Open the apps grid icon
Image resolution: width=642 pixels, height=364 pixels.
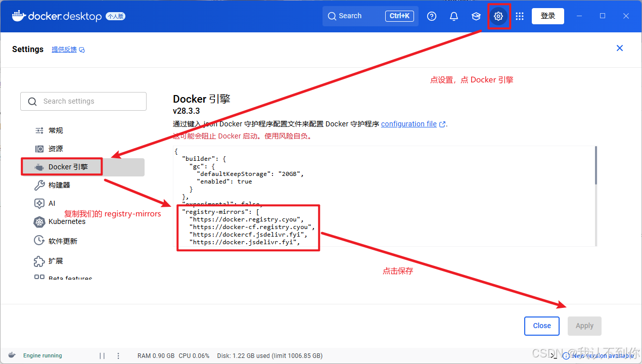point(520,16)
